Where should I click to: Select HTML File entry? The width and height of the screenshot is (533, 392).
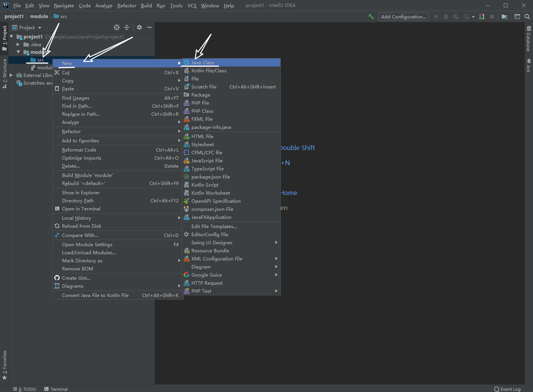(x=231, y=136)
